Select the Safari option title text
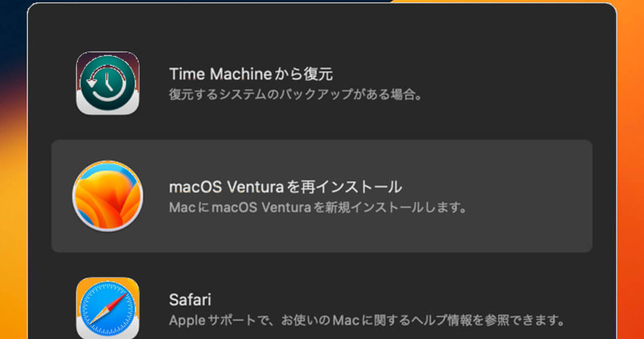644x339 pixels. 190,300
